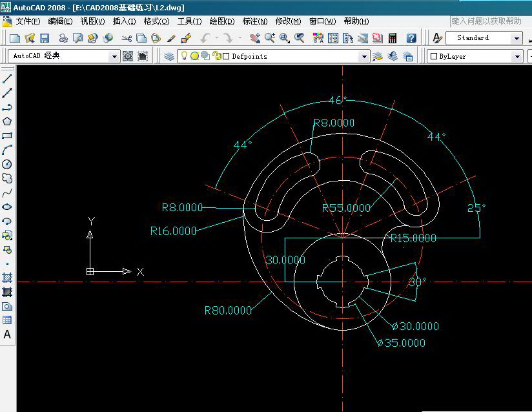Open Layer Properties Manager
This screenshot has width=532, height=412.
169,56
